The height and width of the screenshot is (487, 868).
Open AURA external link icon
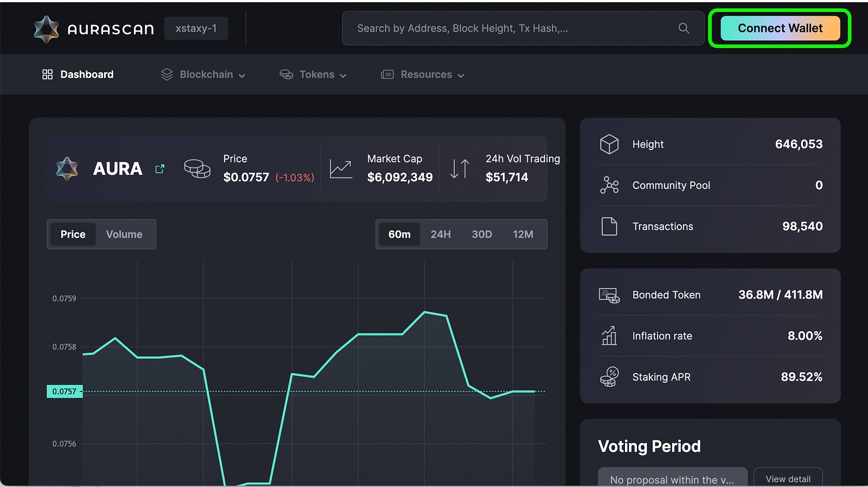coord(159,169)
